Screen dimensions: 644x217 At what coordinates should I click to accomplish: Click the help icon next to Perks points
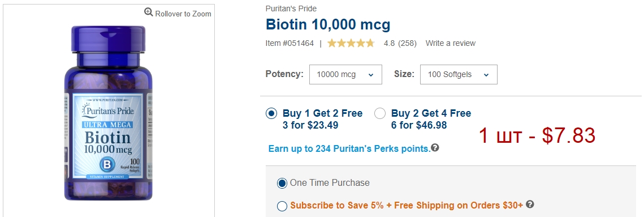435,147
